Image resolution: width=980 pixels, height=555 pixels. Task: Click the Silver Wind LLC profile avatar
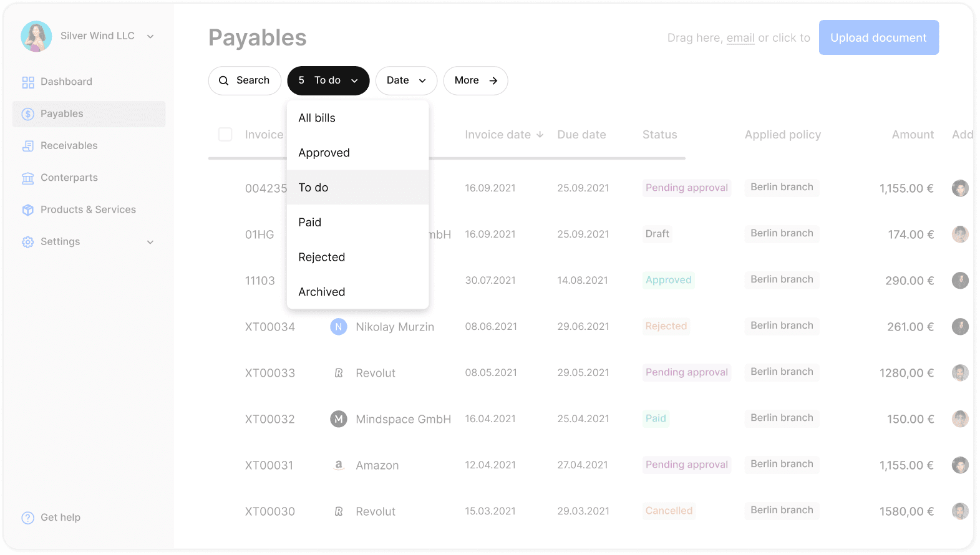pos(36,36)
